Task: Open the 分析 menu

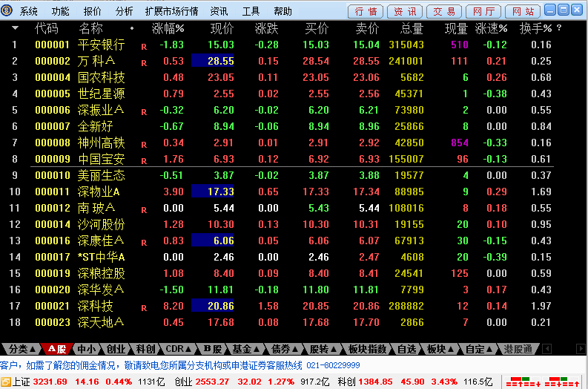Action: coord(124,11)
